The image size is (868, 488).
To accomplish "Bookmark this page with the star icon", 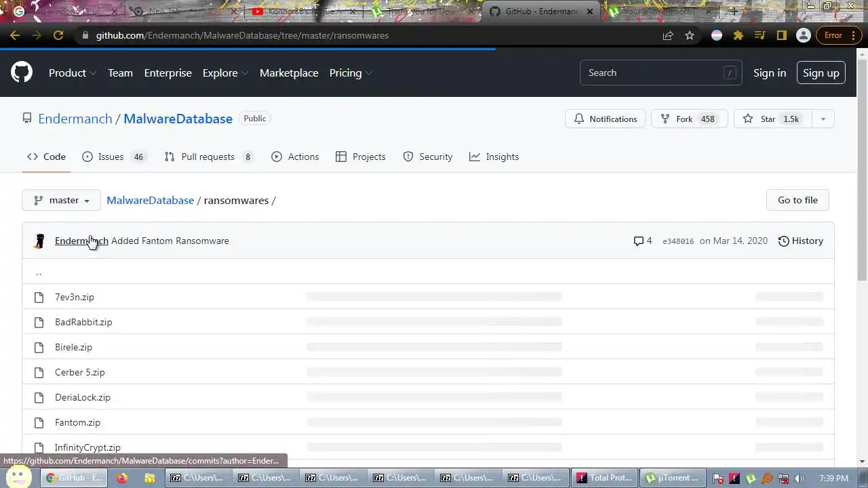I will [690, 35].
